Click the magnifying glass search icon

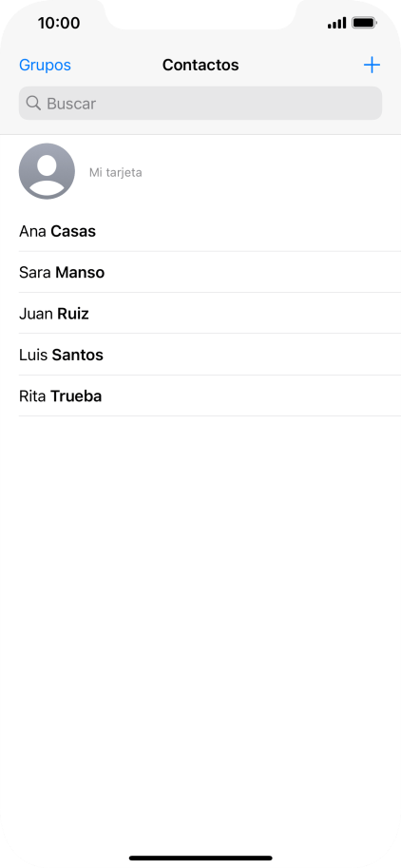(33, 103)
